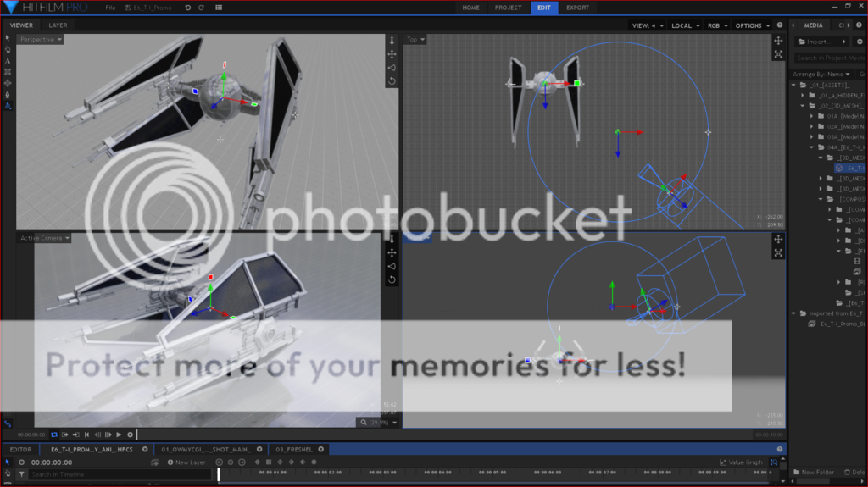Open the viewer OPTIONS dropdown

753,25
